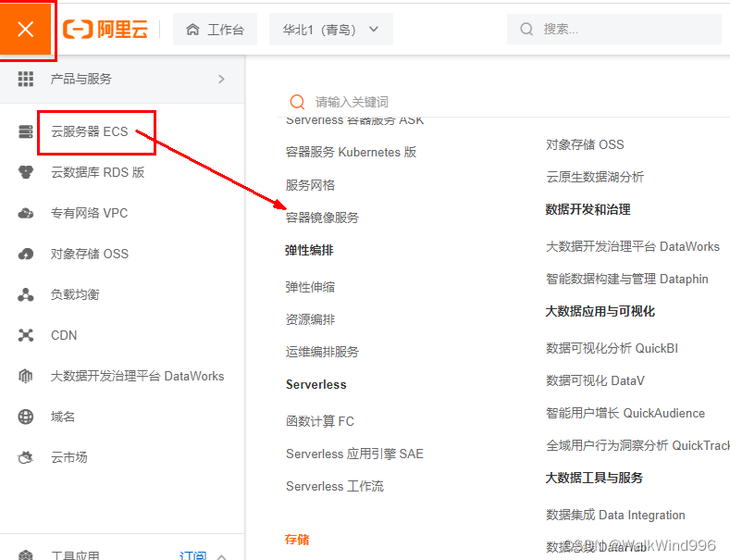Open Serverless 工作流
The width and height of the screenshot is (730, 560).
[x=335, y=486]
